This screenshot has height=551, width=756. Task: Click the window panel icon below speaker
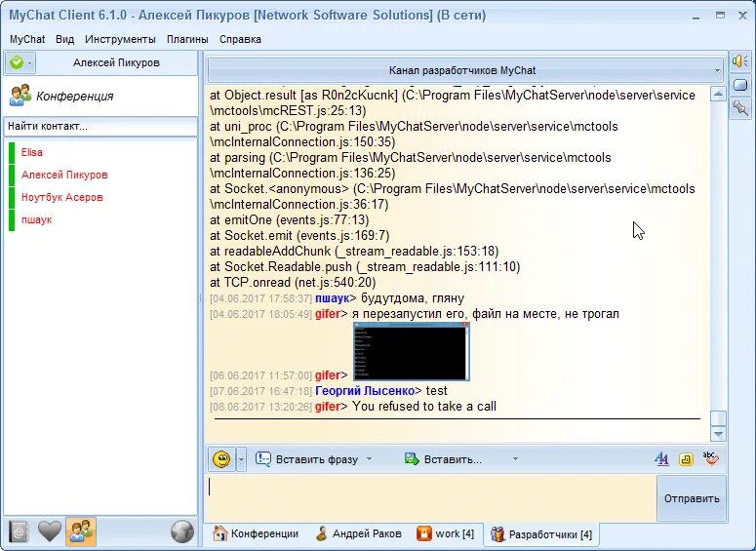[740, 85]
